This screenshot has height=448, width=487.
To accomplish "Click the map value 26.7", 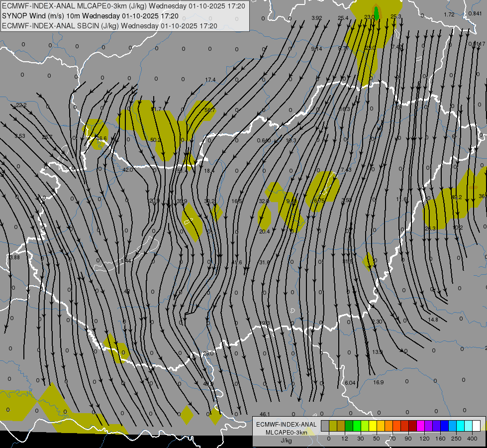I will [x=47, y=137].
